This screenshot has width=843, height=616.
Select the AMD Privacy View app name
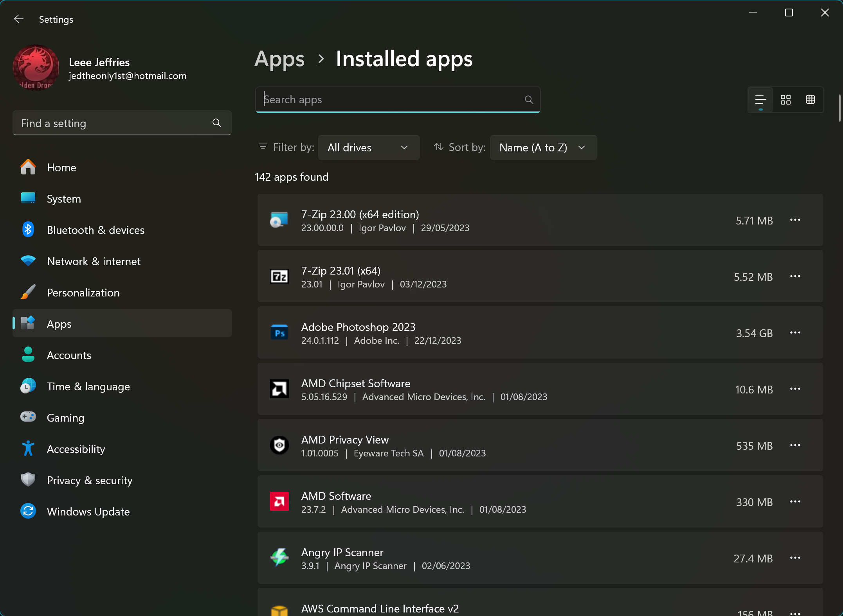point(345,440)
